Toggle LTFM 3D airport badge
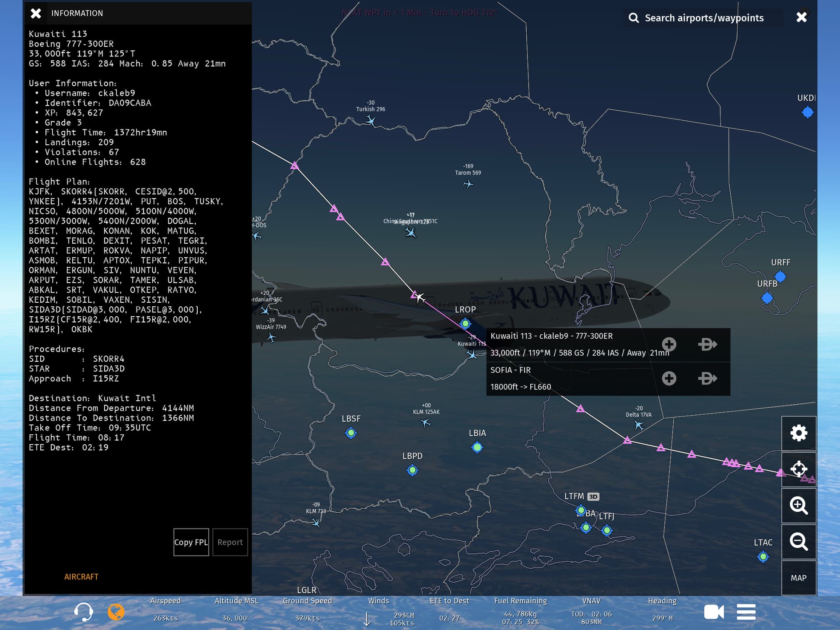The height and width of the screenshot is (630, 840). click(x=593, y=497)
